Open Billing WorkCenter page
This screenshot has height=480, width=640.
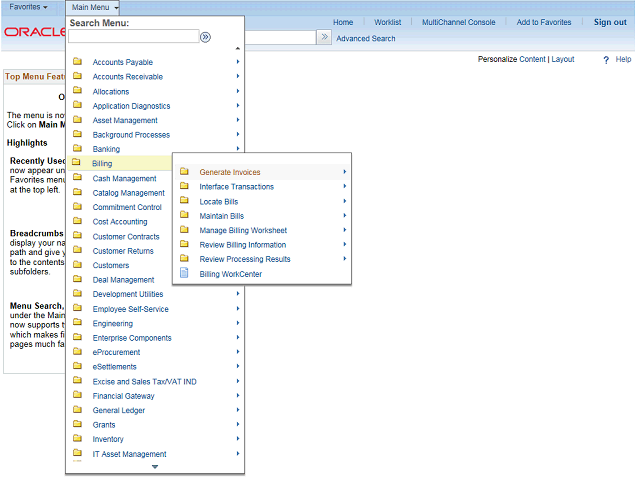tap(231, 274)
